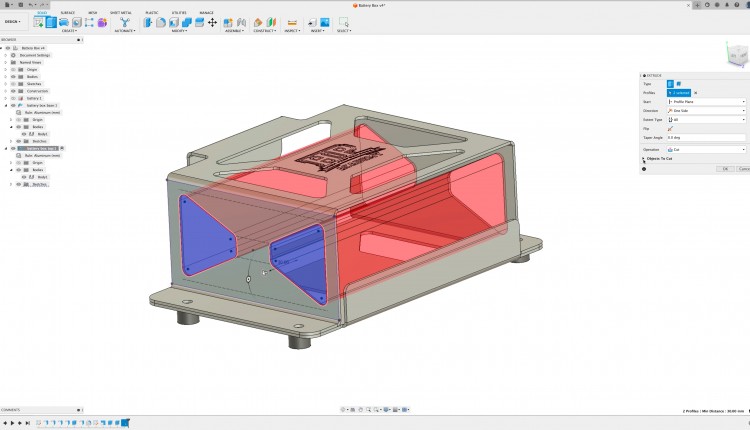
Task: Collapse the battery box base component
Action: pyautogui.click(x=6, y=105)
